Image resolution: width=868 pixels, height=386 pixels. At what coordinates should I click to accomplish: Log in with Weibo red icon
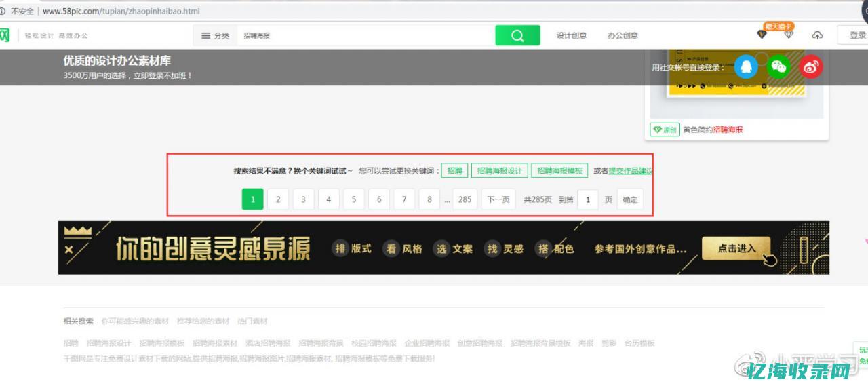[811, 66]
